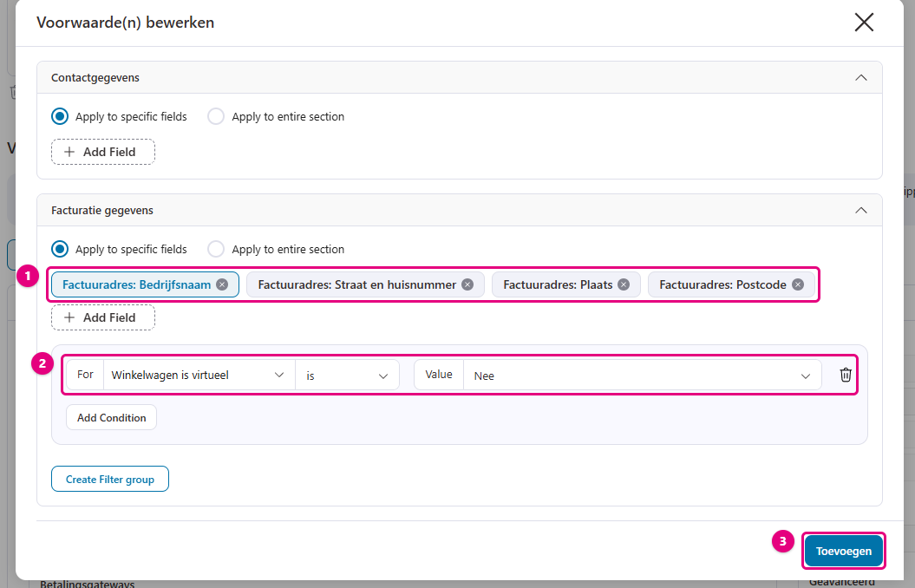Click the Facturatie gegevens section title
This screenshot has height=588, width=915.
[102, 210]
